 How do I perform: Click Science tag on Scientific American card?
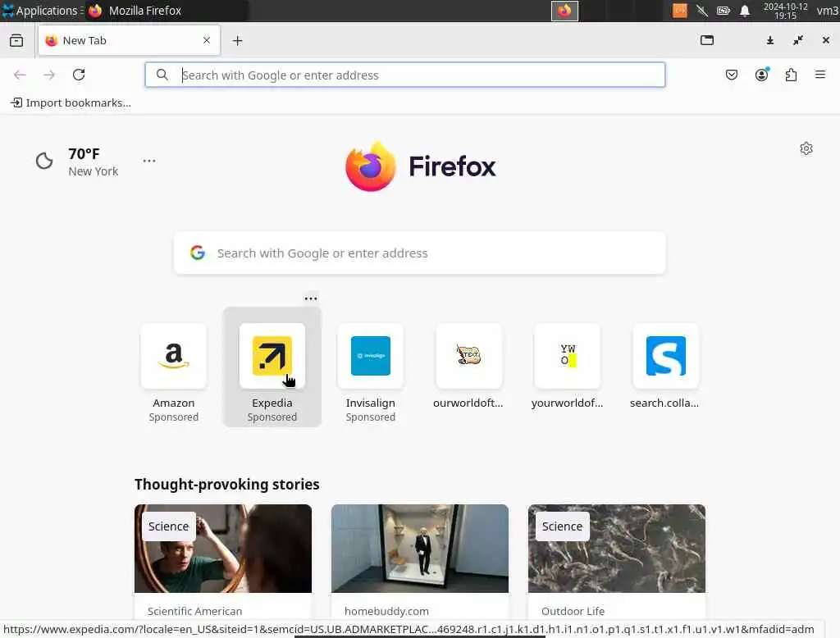click(169, 526)
